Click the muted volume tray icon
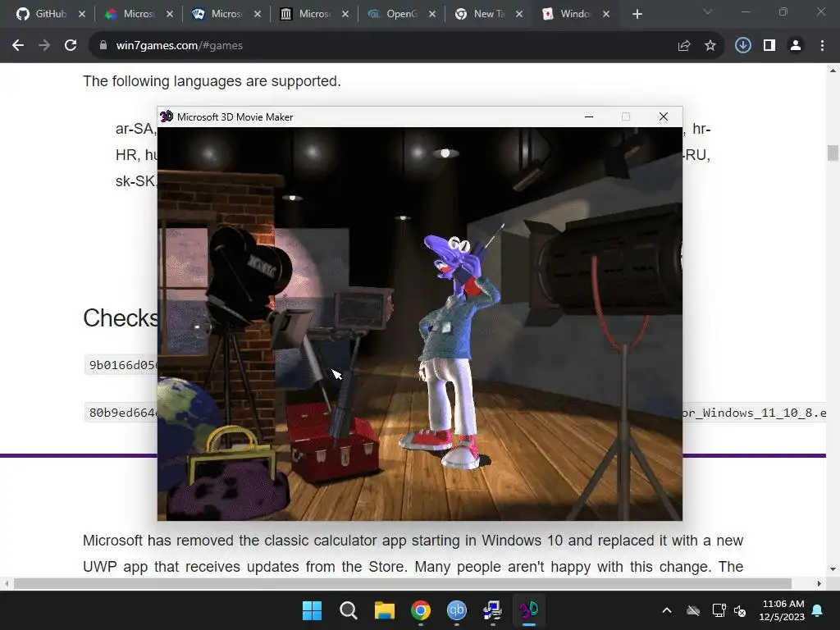840x630 pixels. (740, 610)
